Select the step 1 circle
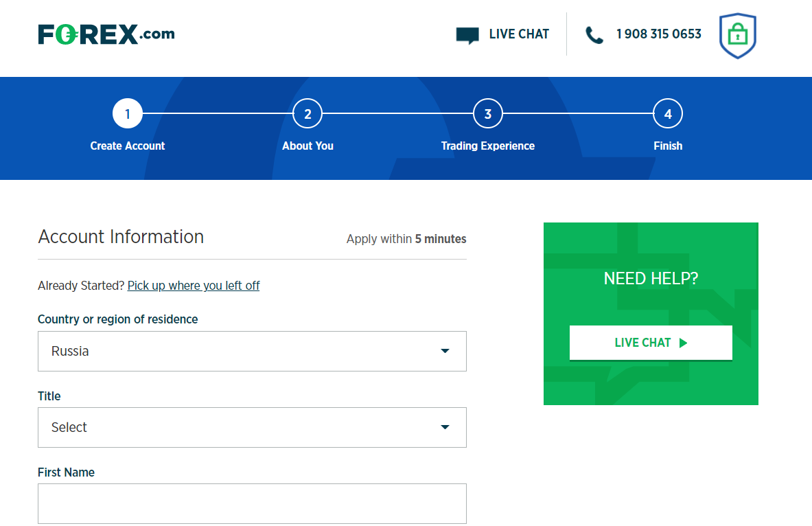812x526 pixels. click(128, 114)
